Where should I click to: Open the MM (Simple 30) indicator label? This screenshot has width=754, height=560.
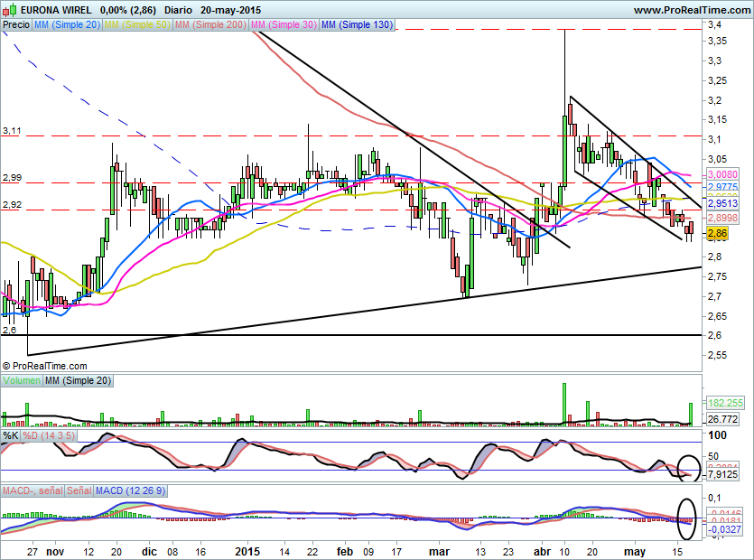(x=284, y=24)
